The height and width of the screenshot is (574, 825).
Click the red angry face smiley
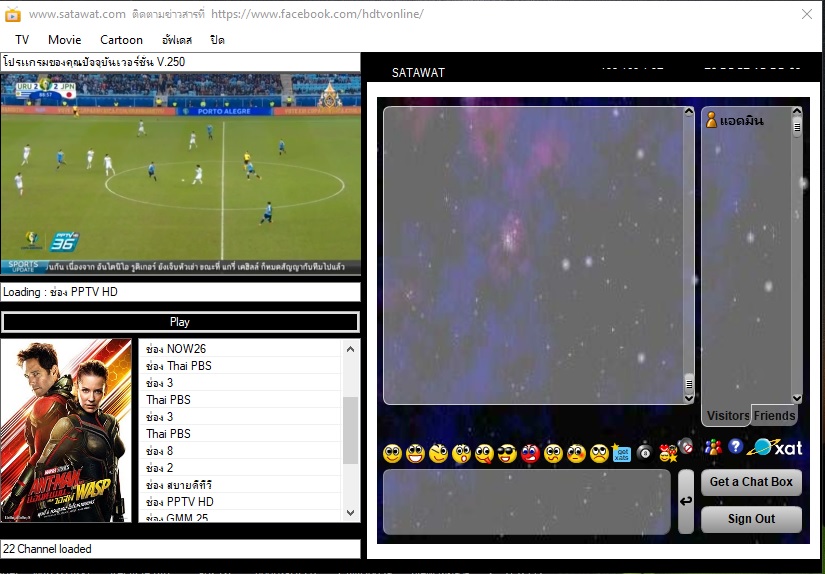[x=530, y=454]
